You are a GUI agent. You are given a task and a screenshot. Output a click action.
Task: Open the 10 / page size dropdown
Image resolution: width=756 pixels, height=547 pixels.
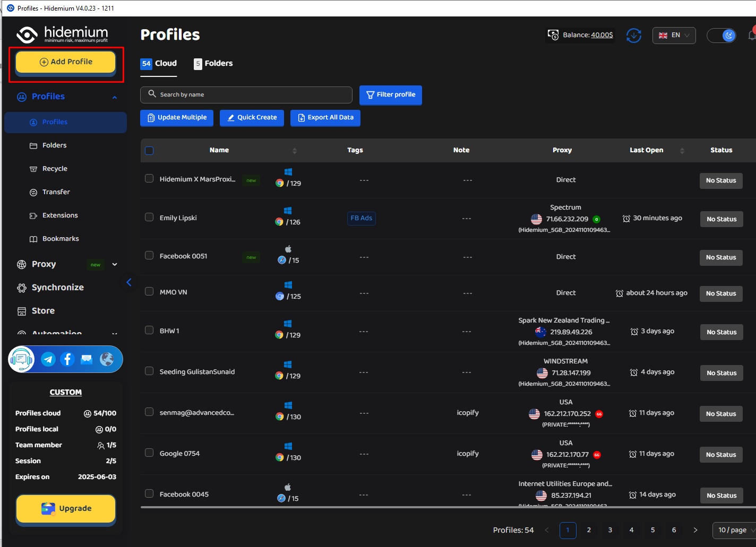point(734,530)
